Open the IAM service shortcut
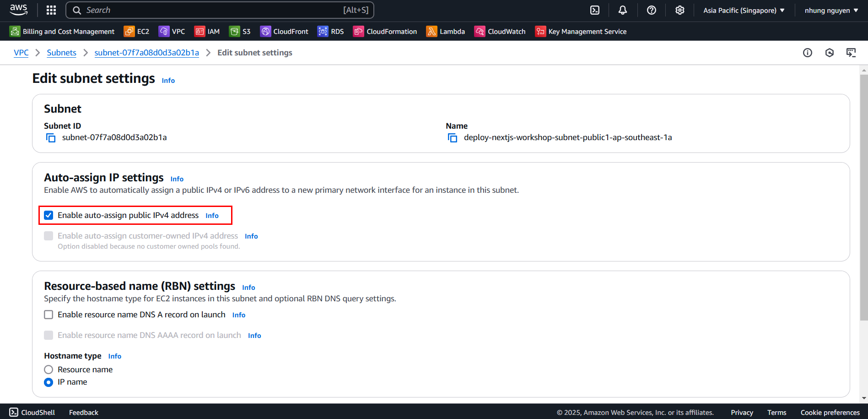 (207, 31)
